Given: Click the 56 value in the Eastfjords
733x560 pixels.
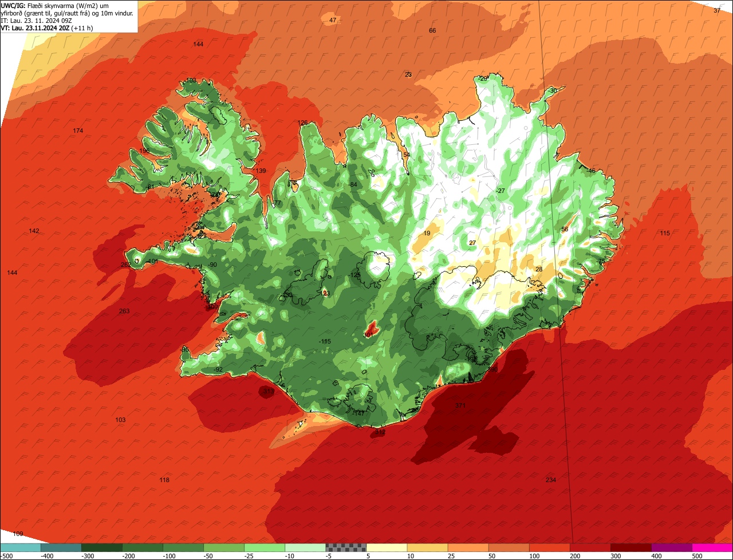Looking at the screenshot, I should tap(565, 230).
